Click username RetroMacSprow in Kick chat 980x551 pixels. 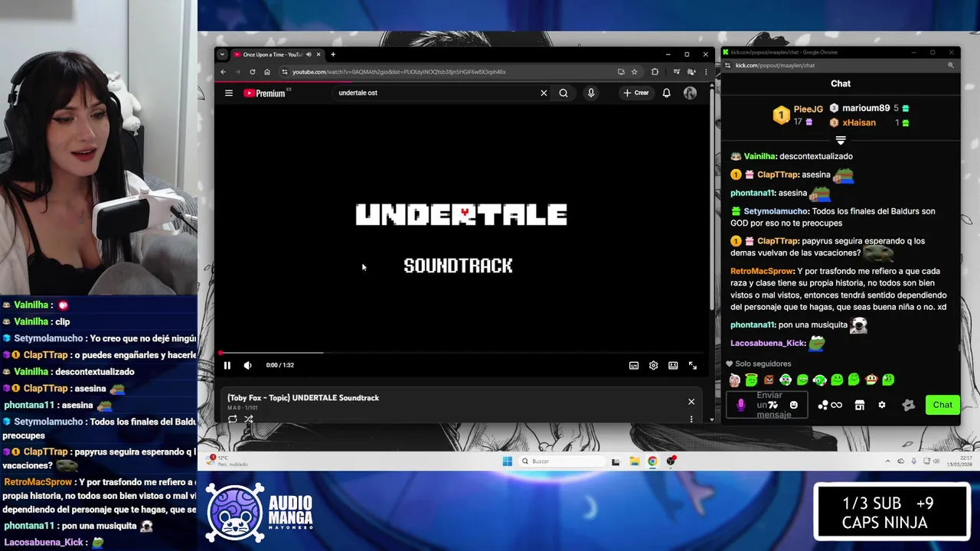tap(762, 271)
